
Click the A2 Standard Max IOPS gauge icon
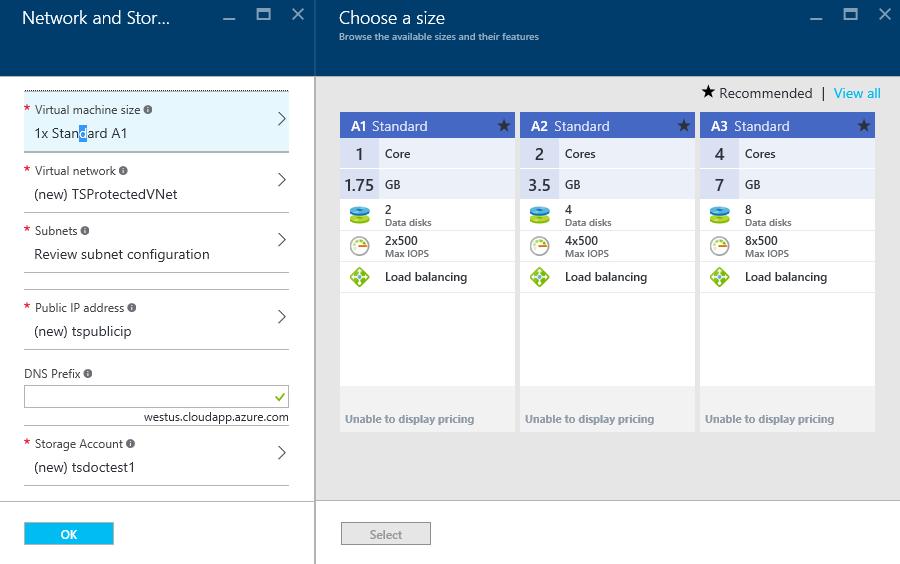pos(540,246)
